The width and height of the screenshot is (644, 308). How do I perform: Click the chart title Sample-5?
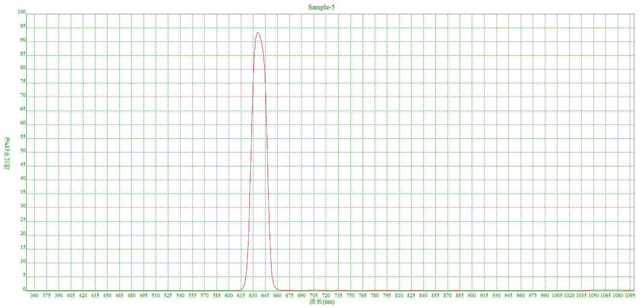(321, 7)
